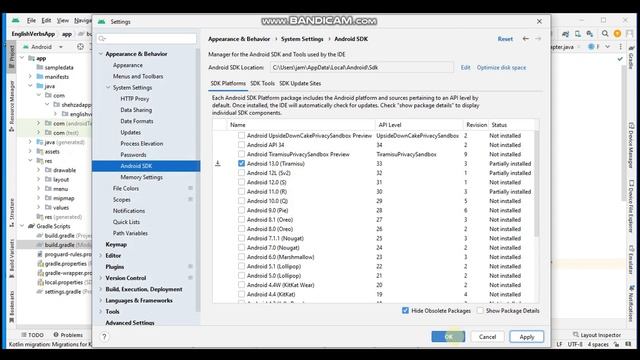The image size is (640, 360).
Task: Open the Resource Manager side tab
Action: (11, 106)
